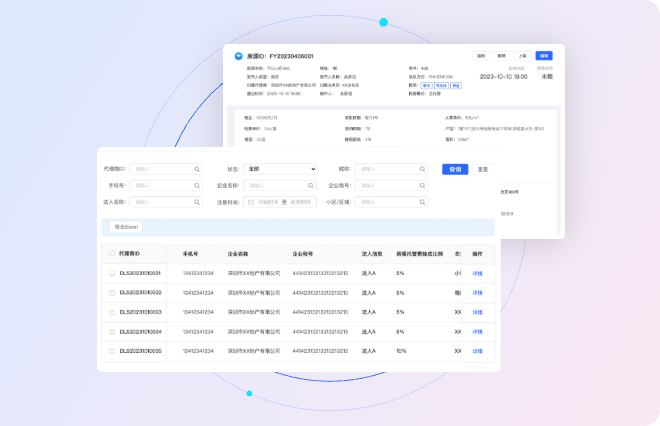Check the row DLS20231010001 checkbox
660x426 pixels.
[x=111, y=272]
